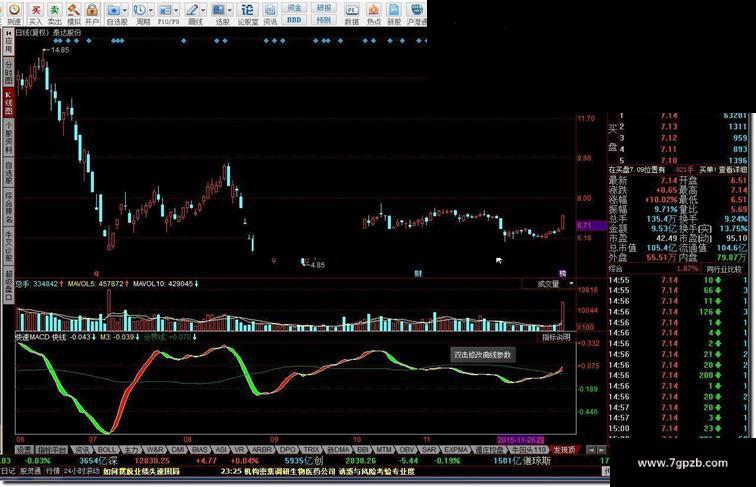The image size is (756, 487).
Task: Open the F10/F9 info card icon
Action: [x=165, y=10]
